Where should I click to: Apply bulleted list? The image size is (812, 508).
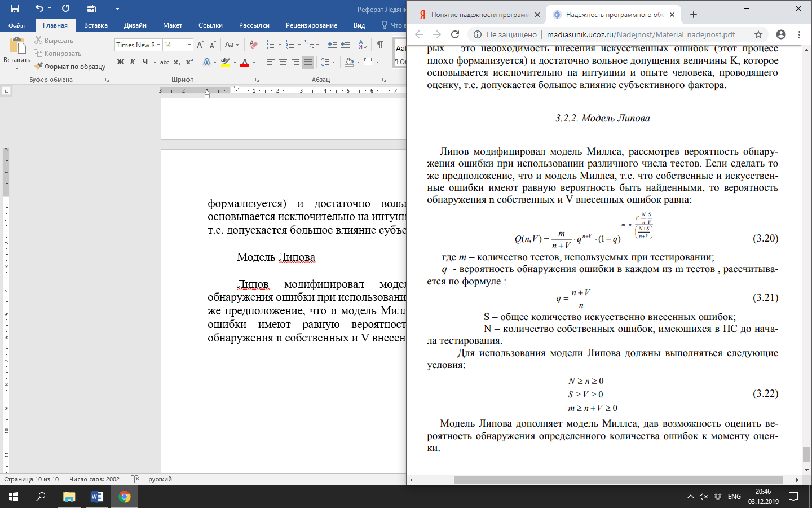(x=271, y=45)
